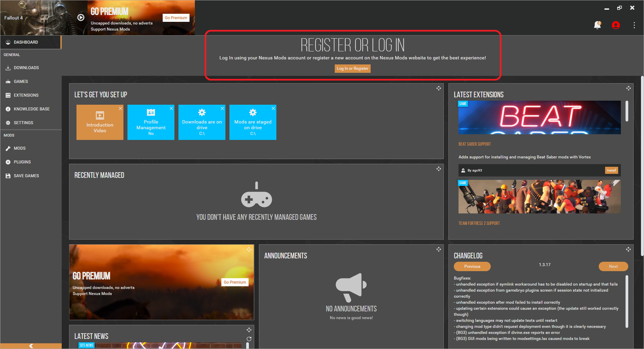The height and width of the screenshot is (349, 644).
Task: Open the Downloads are on drive tile
Action: point(202,122)
